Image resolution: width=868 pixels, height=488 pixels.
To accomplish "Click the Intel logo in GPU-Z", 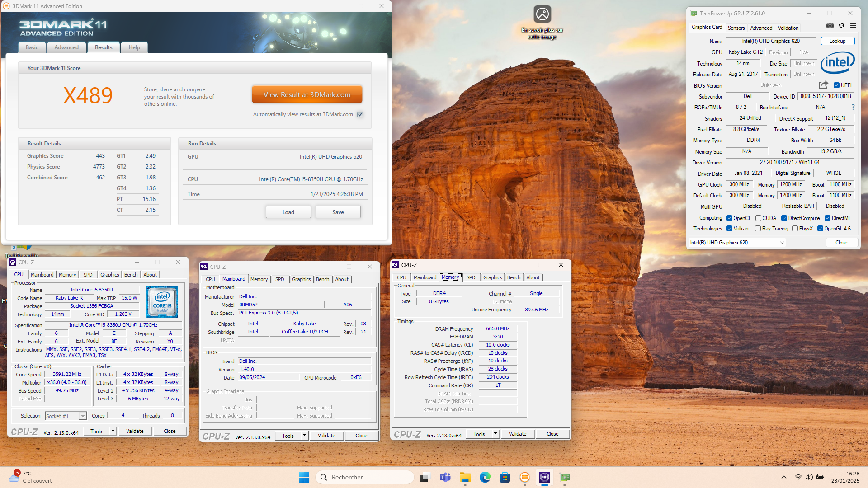I will (837, 62).
